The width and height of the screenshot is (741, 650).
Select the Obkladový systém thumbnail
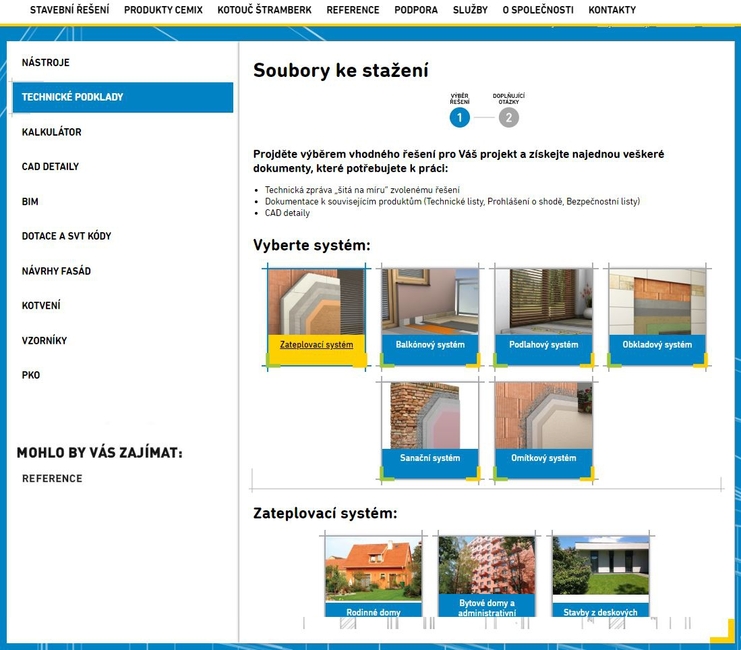point(658,315)
